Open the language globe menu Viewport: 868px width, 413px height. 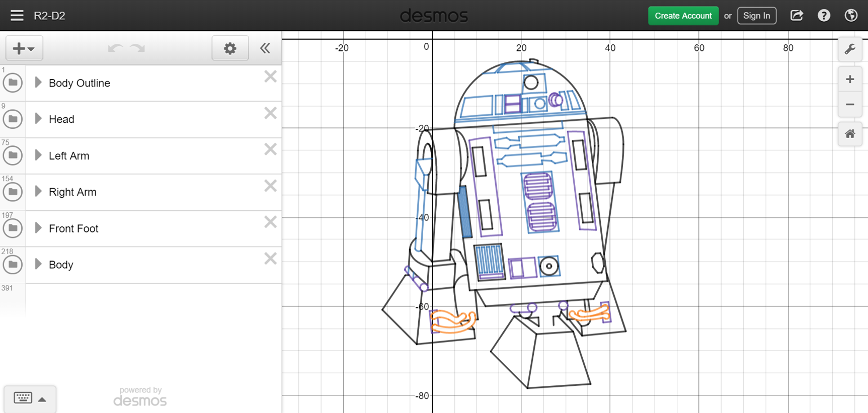coord(851,16)
